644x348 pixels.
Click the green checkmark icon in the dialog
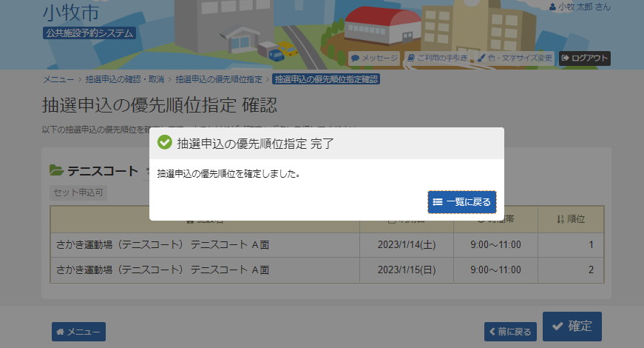tap(165, 144)
